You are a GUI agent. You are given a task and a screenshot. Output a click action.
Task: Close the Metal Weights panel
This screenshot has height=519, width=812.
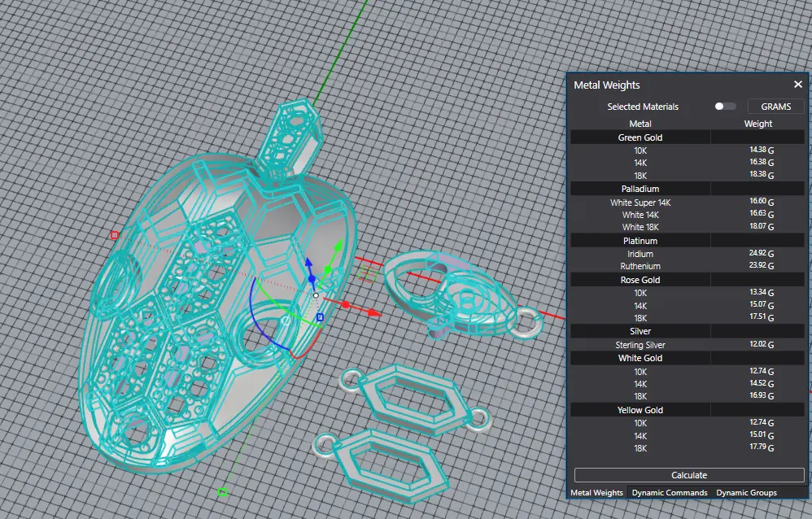coord(797,85)
